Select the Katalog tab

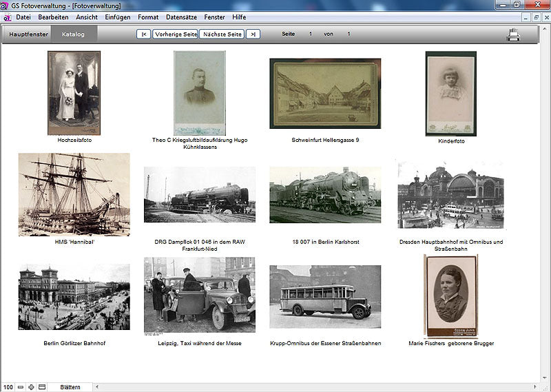click(x=73, y=34)
